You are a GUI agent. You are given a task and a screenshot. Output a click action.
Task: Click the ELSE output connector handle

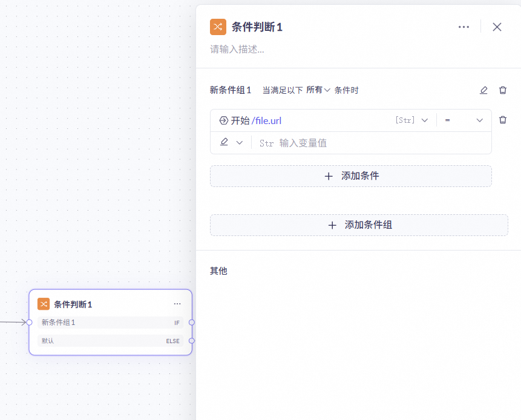click(x=192, y=341)
